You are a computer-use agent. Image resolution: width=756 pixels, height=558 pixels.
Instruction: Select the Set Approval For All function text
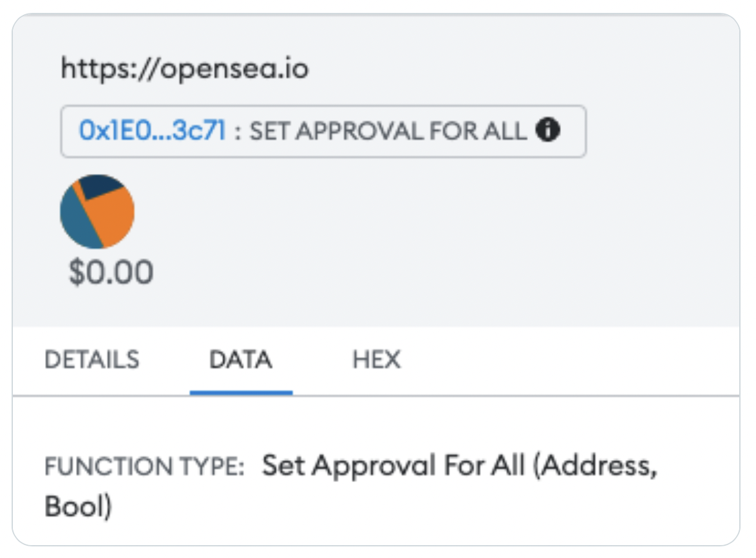click(393, 466)
